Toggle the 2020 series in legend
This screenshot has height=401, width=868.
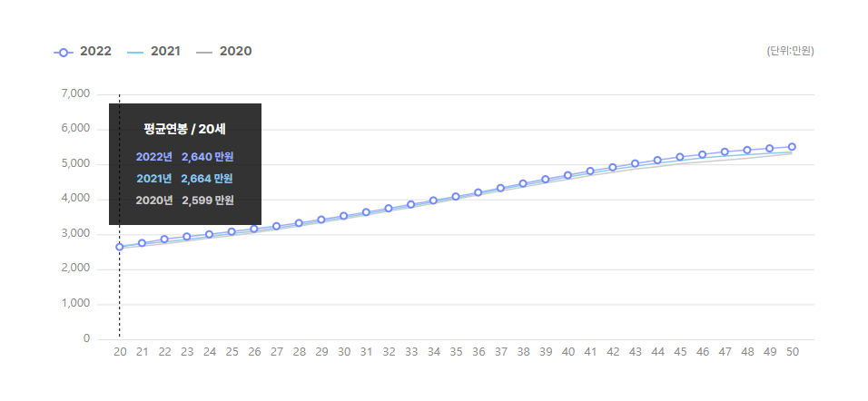click(x=224, y=52)
